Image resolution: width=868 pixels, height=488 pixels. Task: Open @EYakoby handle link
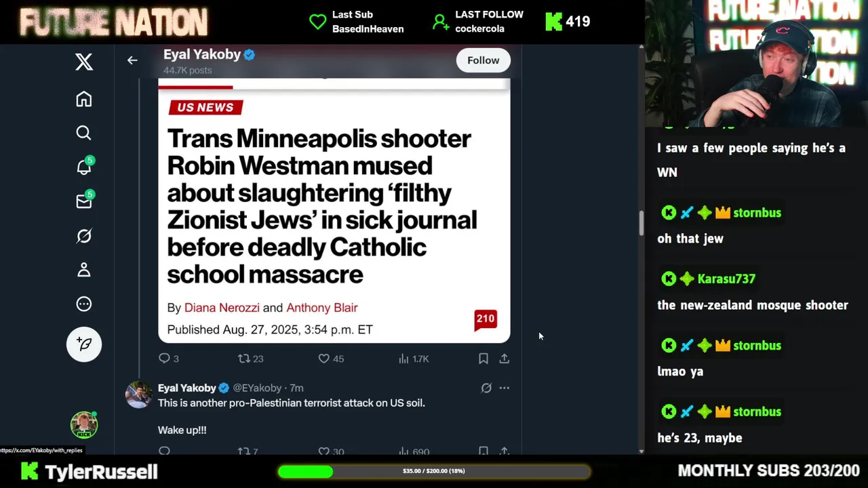point(257,388)
